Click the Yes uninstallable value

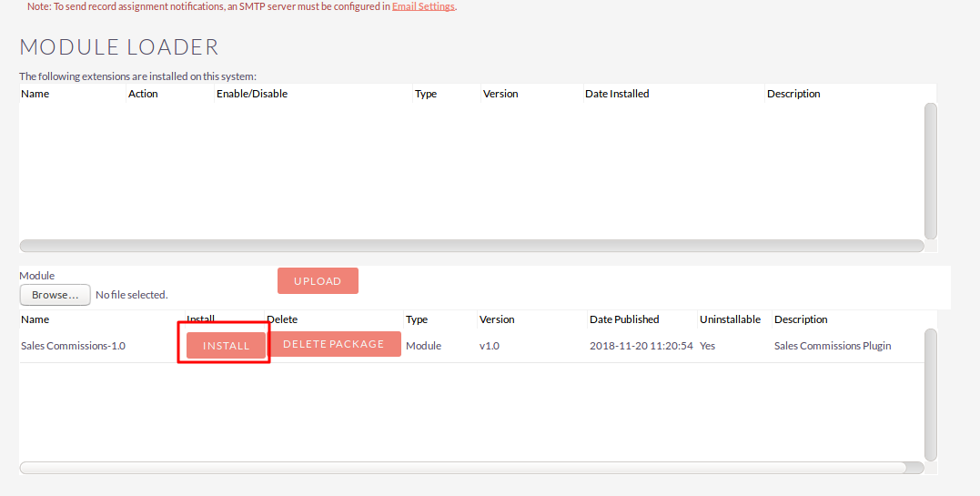coord(708,346)
